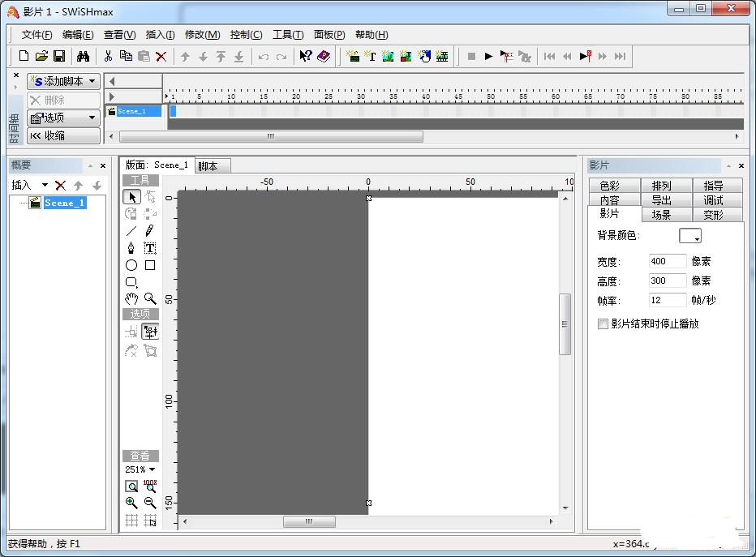Choose the Rectangle drawing tool
This screenshot has width=756, height=557.
pos(150,265)
